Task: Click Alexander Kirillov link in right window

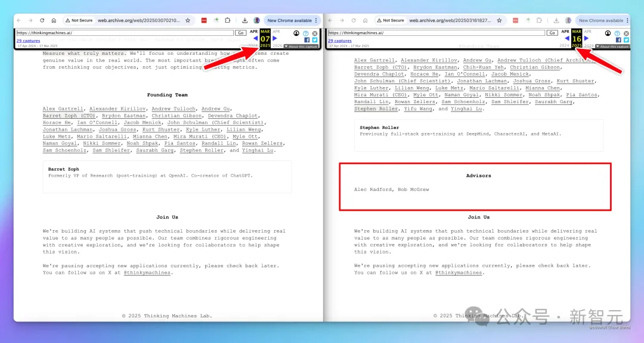Action: tap(429, 60)
